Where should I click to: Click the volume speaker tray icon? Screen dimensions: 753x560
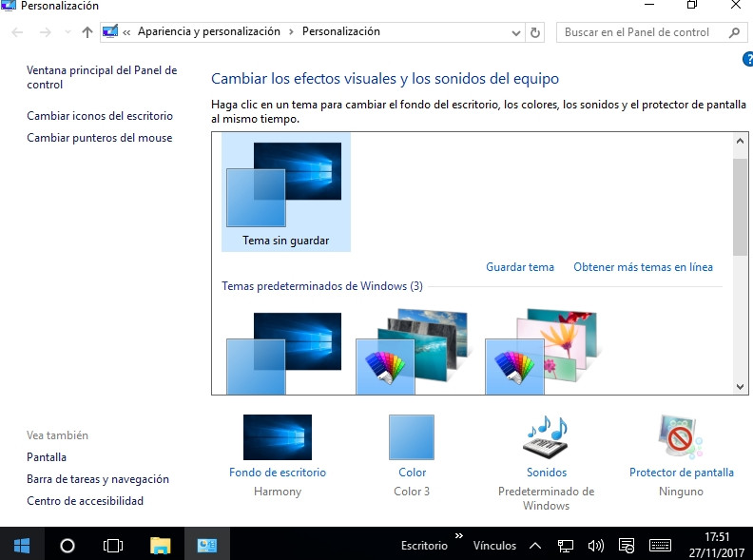pyautogui.click(x=596, y=546)
